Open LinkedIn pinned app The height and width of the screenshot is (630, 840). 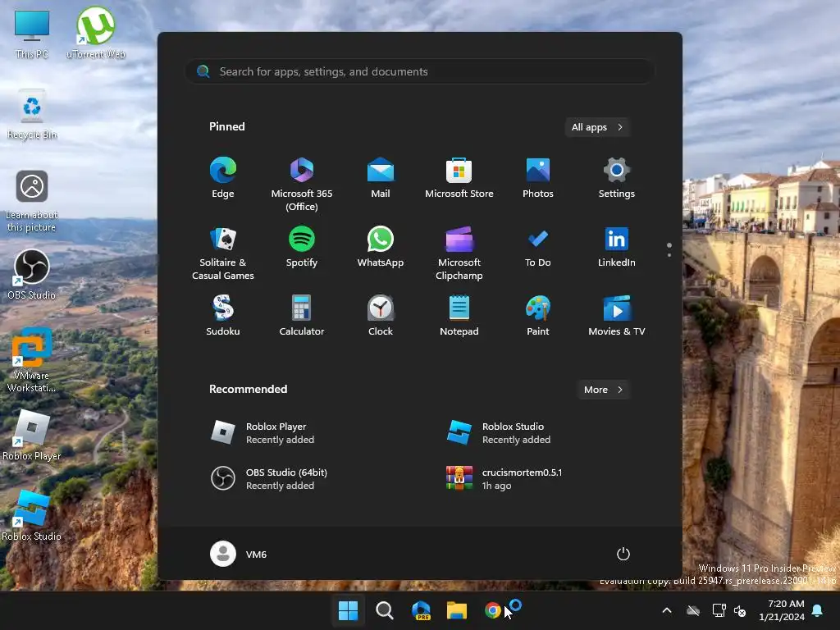tap(617, 247)
